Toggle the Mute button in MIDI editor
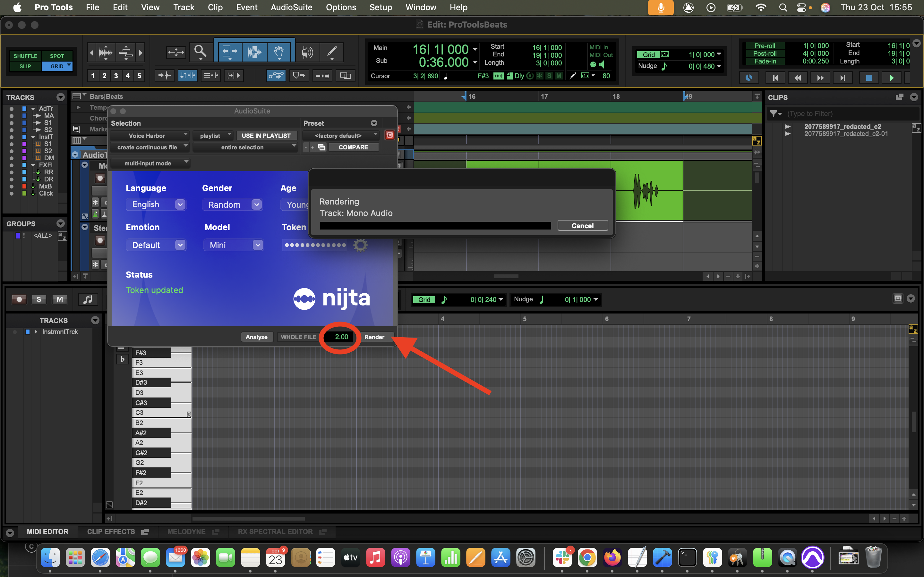 coord(60,300)
